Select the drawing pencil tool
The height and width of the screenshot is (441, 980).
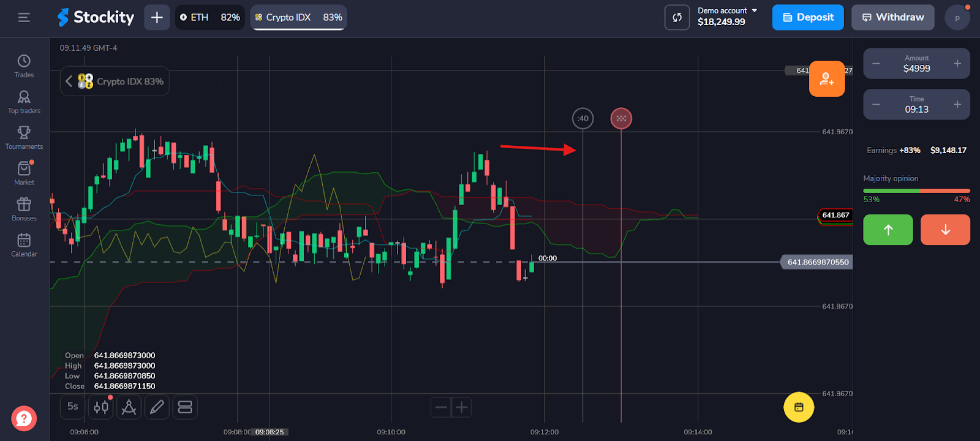click(157, 407)
